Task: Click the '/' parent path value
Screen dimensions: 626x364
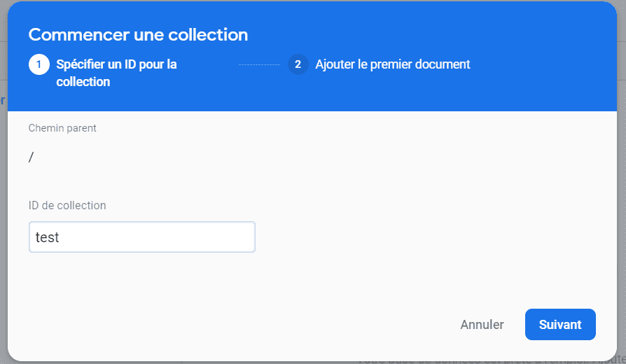Action: (31, 157)
